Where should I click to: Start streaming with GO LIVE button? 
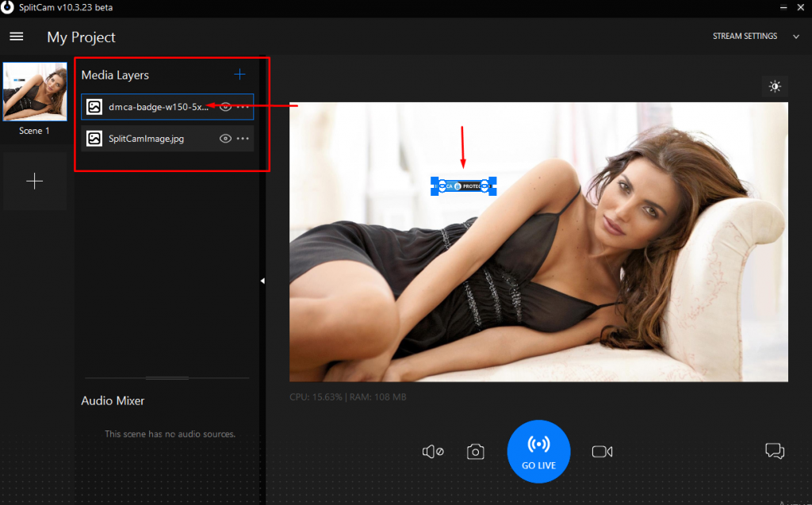tap(538, 452)
